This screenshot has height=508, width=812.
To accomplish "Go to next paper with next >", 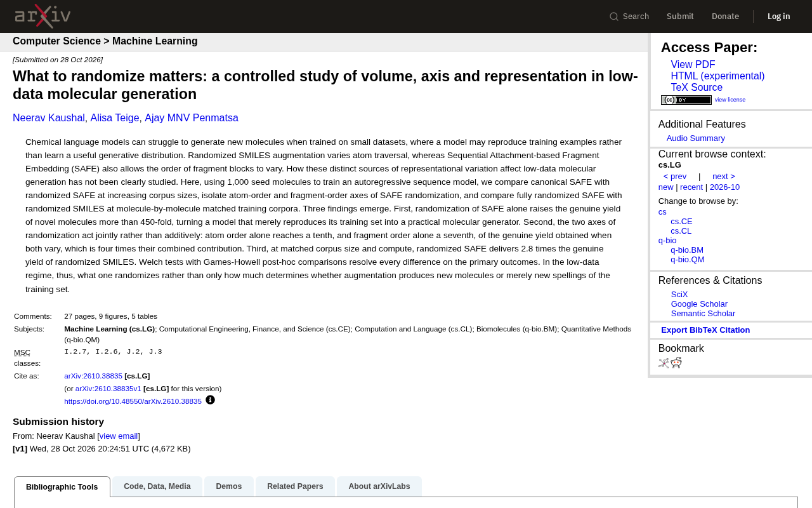I will pyautogui.click(x=724, y=177).
